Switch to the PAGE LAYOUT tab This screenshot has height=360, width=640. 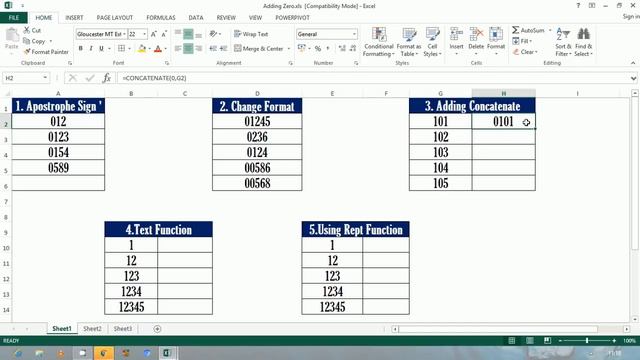pyautogui.click(x=115, y=18)
